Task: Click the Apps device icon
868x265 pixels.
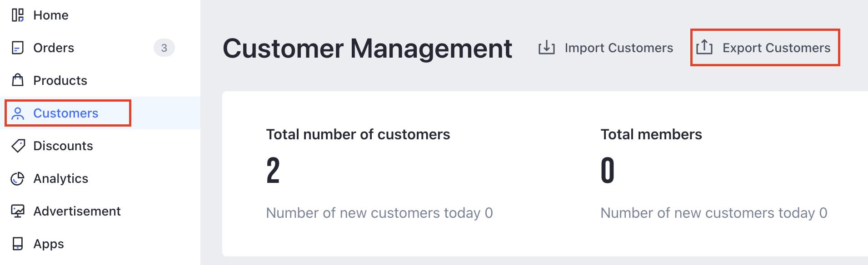Action: (x=18, y=244)
